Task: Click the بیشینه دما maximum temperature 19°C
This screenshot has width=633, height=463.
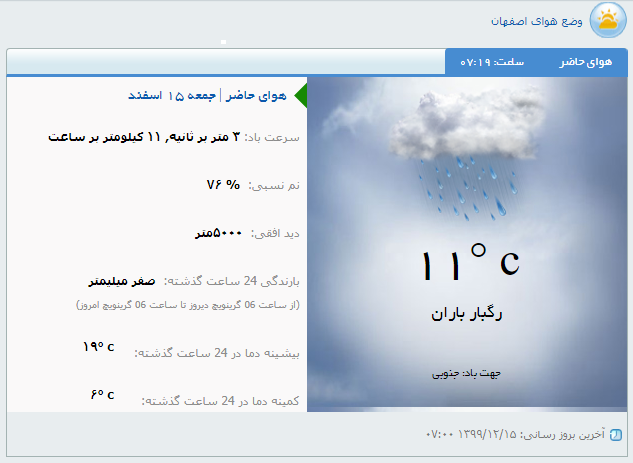Action: pos(98,347)
